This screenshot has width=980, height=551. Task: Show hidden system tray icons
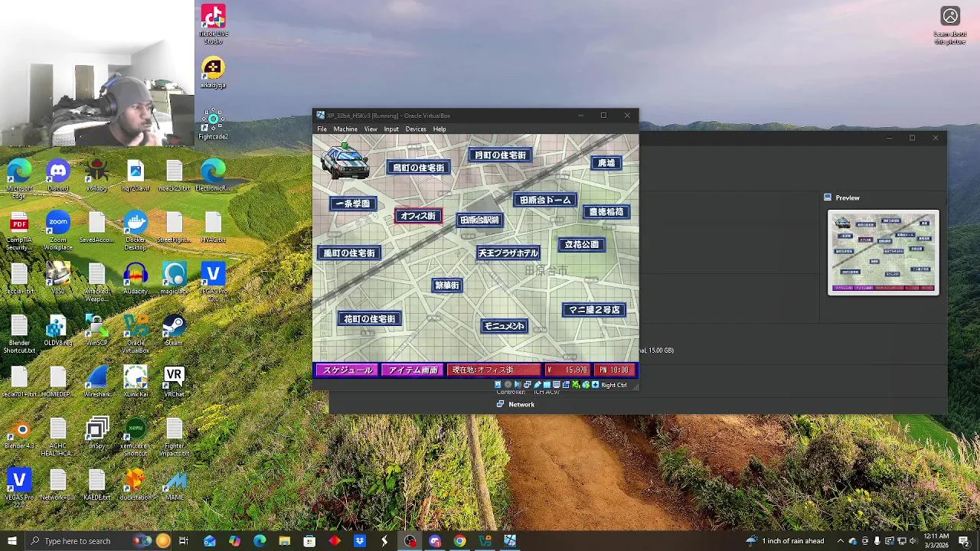[840, 541]
